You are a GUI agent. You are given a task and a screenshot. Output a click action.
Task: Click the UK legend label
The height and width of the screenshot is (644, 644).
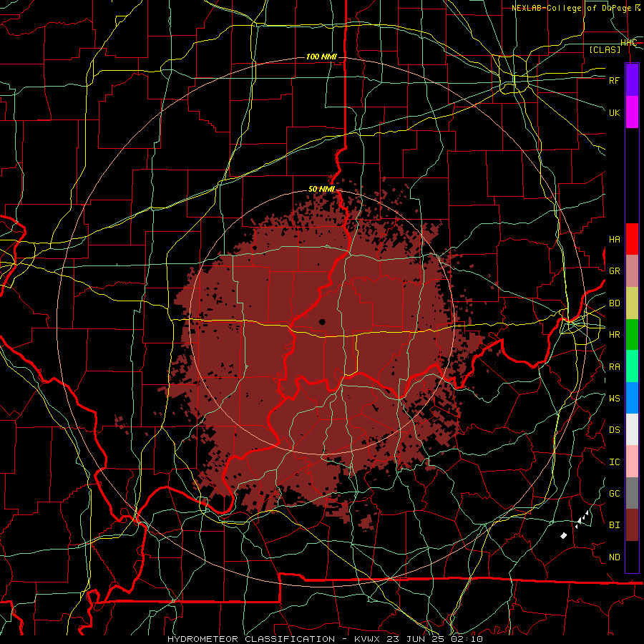[x=614, y=112]
